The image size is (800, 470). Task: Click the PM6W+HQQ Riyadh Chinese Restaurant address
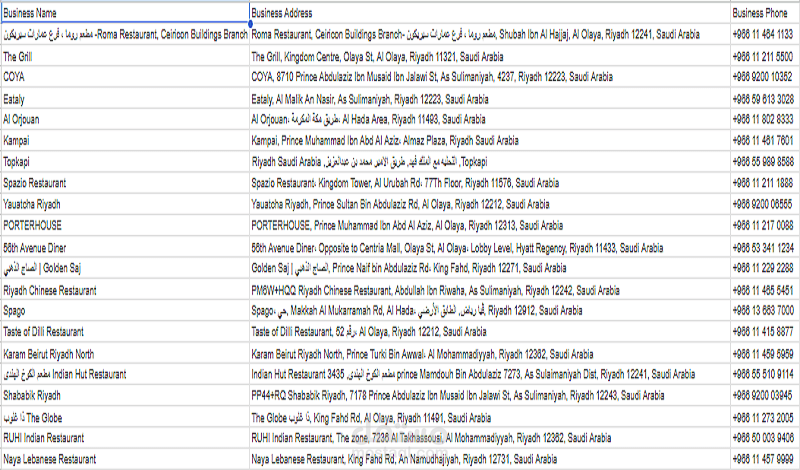[490, 290]
